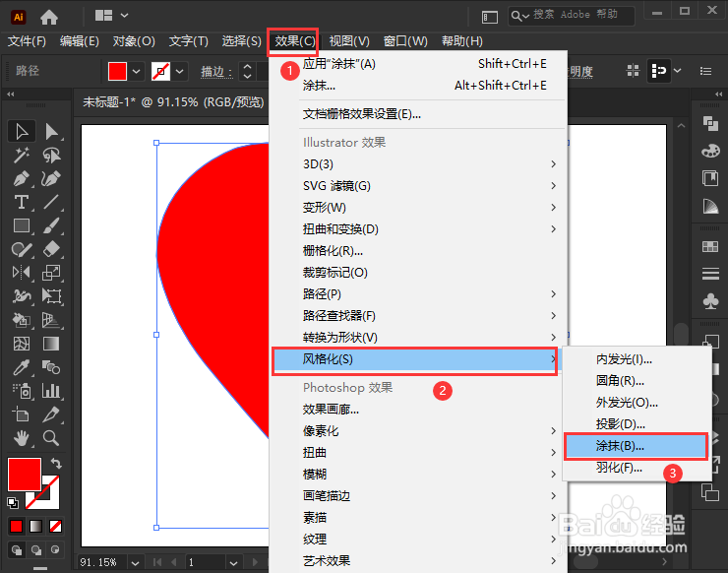Image resolution: width=728 pixels, height=573 pixels.
Task: Pick the Symbol Sprayer tool
Action: point(22,391)
